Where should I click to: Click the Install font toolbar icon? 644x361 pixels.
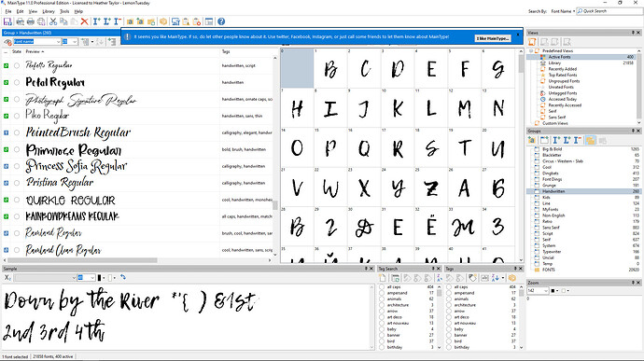96,21
